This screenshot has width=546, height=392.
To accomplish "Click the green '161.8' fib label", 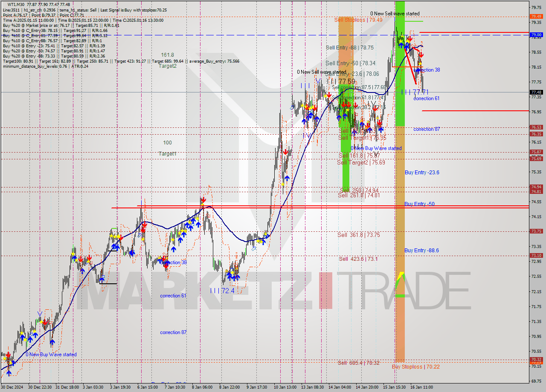I will pos(168,55).
